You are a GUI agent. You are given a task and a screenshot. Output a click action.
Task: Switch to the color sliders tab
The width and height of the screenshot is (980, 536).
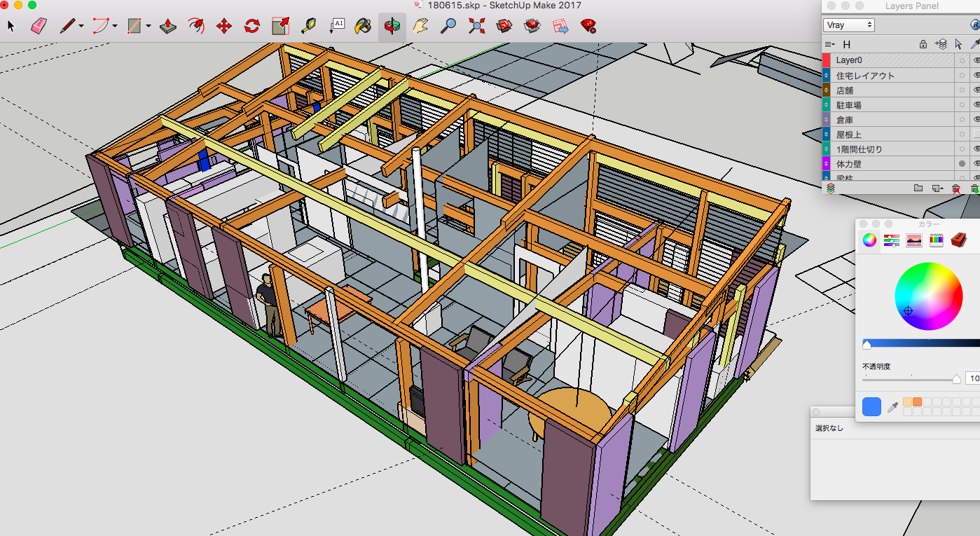tap(891, 240)
